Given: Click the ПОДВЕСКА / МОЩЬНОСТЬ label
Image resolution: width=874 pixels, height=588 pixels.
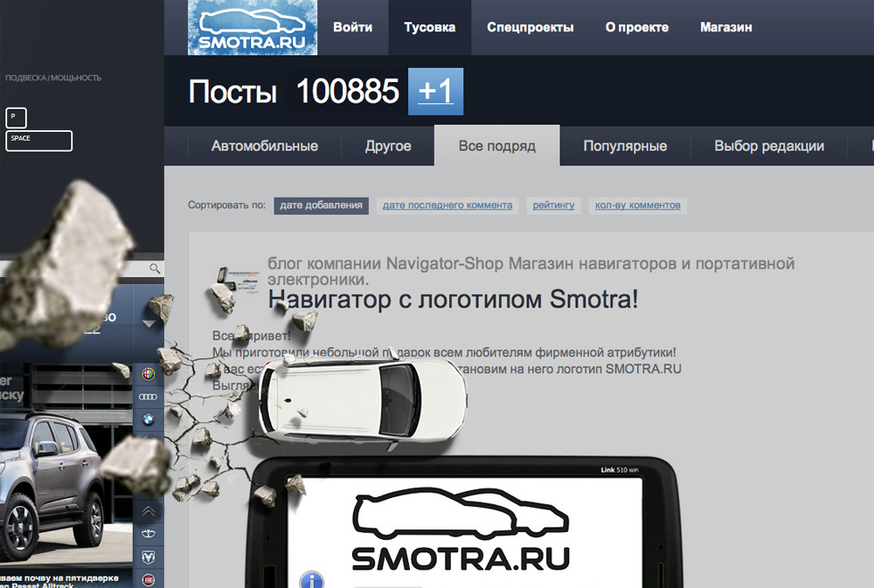Looking at the screenshot, I should point(53,78).
